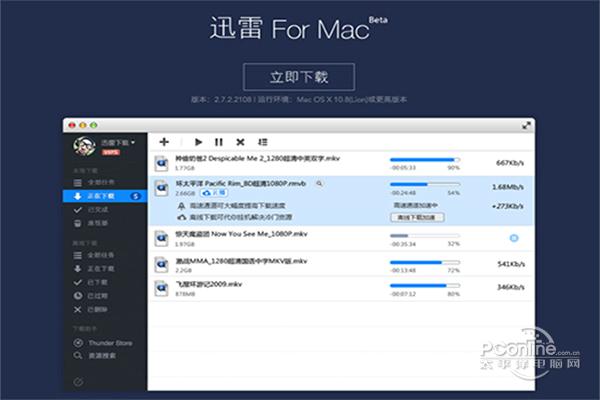Viewport: 600px width, 400px height.
Task: Click the file icon of Now You See Me
Action: click(x=161, y=238)
